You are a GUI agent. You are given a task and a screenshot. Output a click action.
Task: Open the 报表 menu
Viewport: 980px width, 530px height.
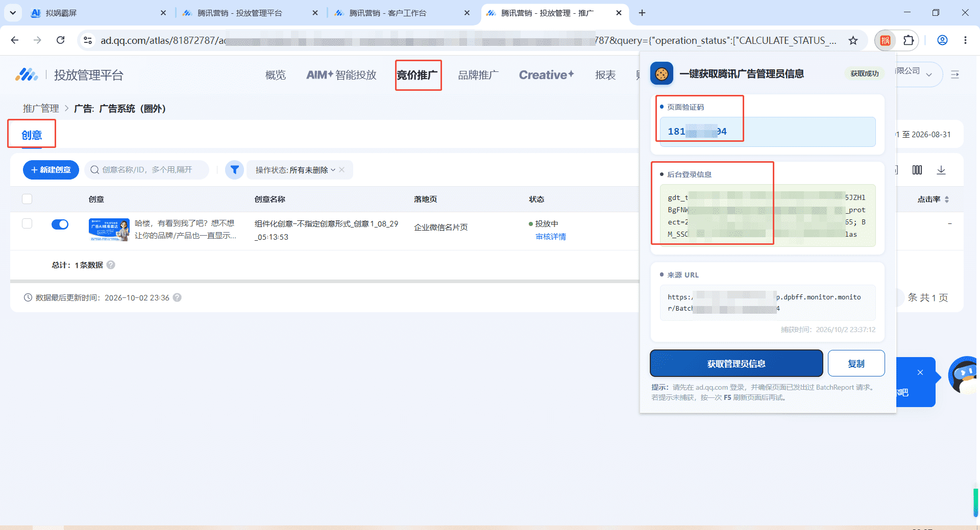[605, 75]
